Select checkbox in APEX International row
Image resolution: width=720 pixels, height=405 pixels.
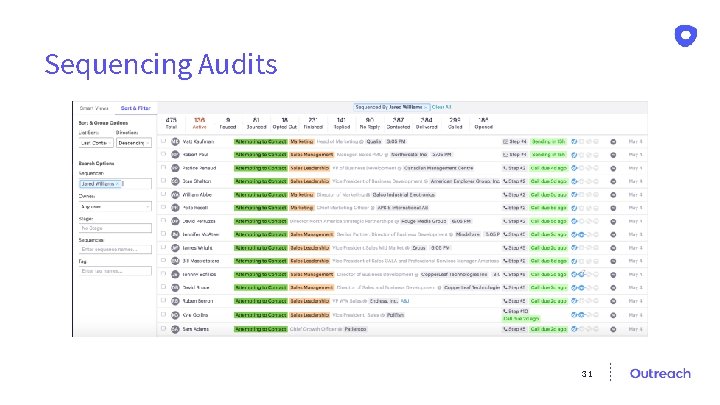163,208
